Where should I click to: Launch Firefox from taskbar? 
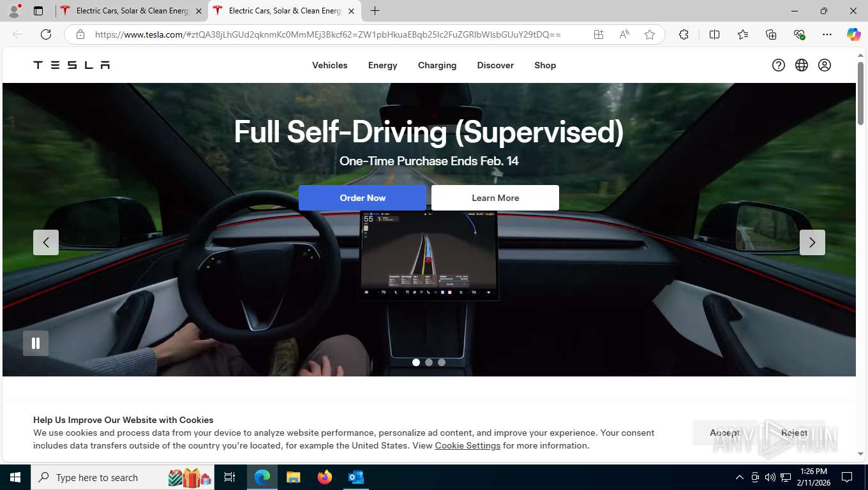325,477
